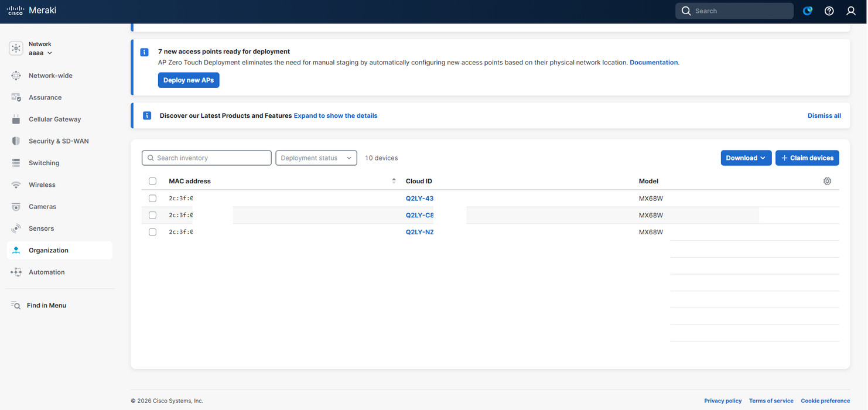Open the Documentation link

pyautogui.click(x=654, y=62)
